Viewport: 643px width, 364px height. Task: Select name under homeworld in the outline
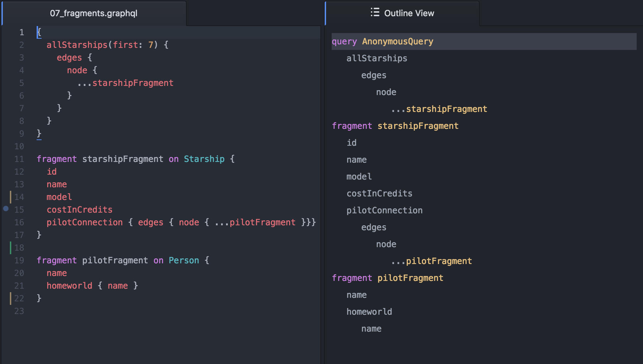(371, 329)
